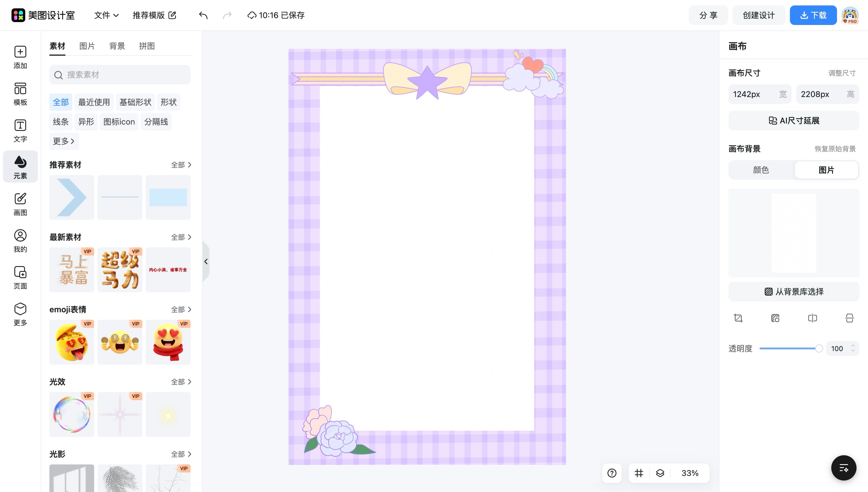Click 从背景库选择 button
868x492 pixels.
tap(794, 292)
